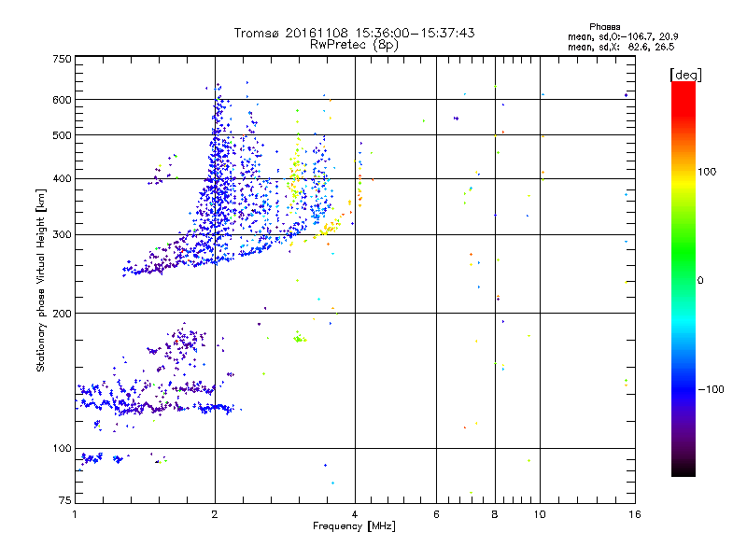Click the orange-yellow trace near 300 km

click(329, 229)
